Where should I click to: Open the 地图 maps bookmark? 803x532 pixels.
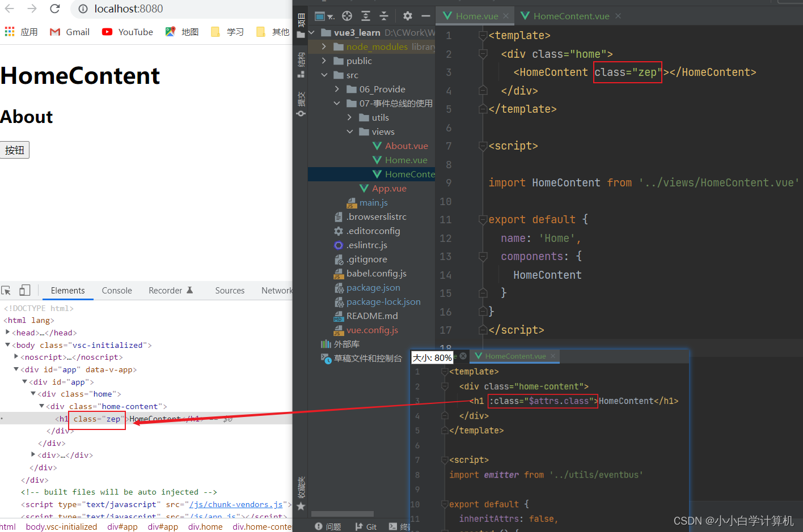(182, 32)
